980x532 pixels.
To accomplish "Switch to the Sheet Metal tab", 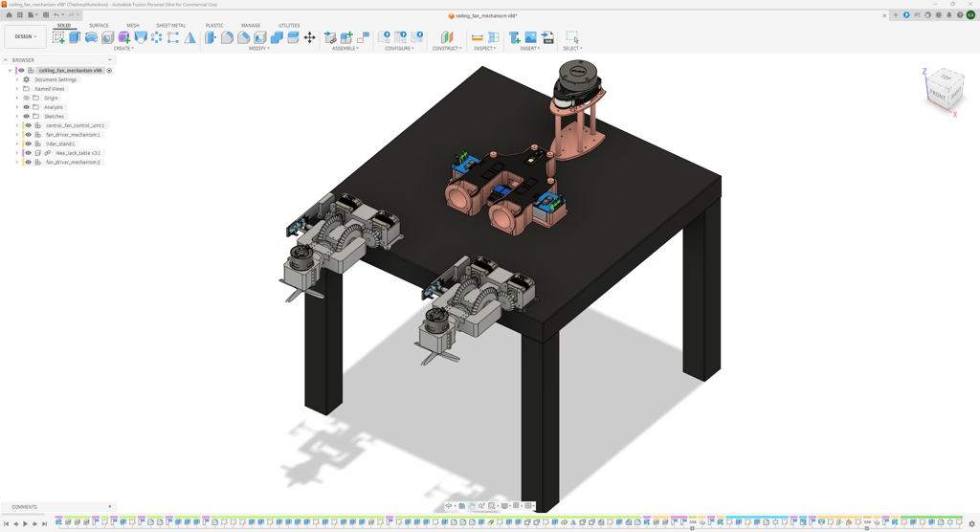I will [170, 26].
